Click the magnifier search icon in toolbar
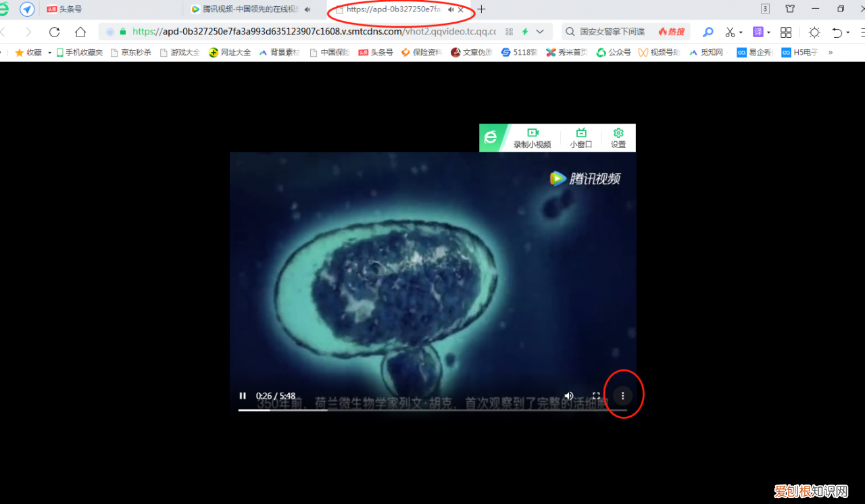The image size is (865, 504). click(708, 32)
